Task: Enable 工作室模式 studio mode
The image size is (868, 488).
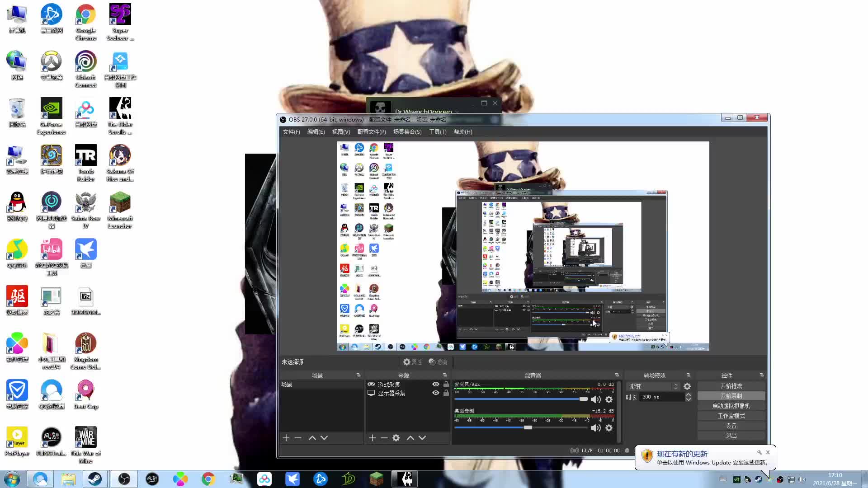Action: click(x=731, y=416)
